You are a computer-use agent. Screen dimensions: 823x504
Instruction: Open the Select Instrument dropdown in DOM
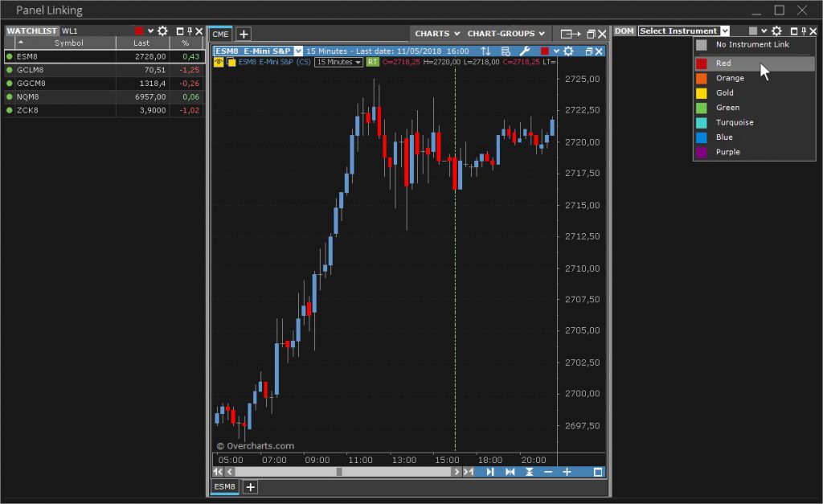pyautogui.click(x=684, y=31)
